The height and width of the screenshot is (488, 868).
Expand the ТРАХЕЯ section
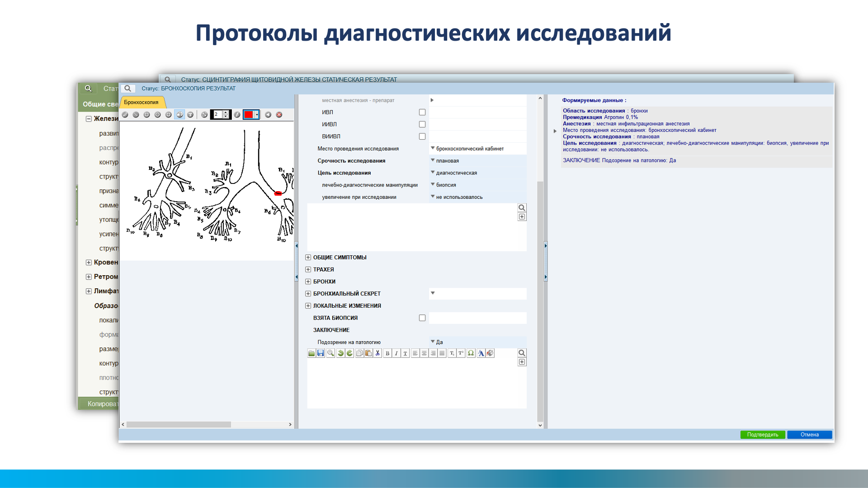(308, 270)
